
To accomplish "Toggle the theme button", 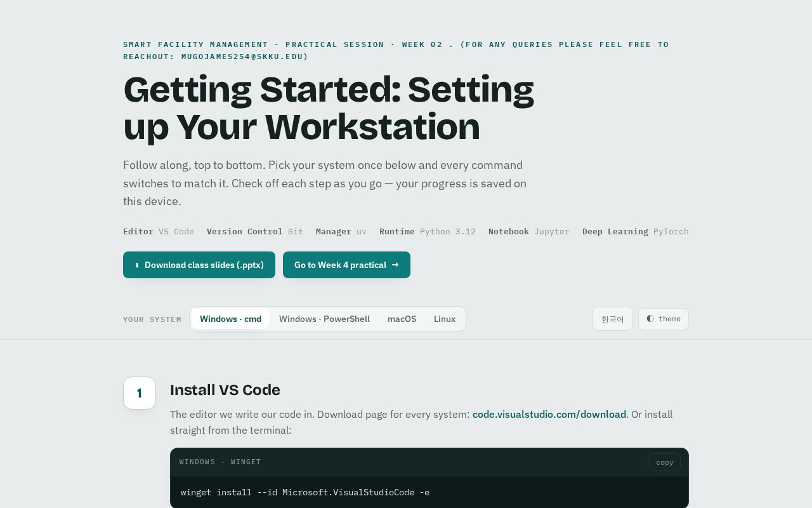I will pos(664,319).
